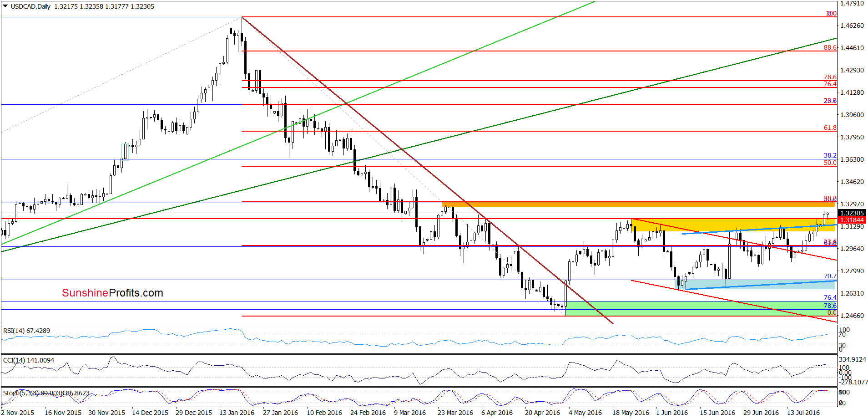This screenshot has height=419, width=868.
Task: Click the 1.41280 price axis label
Action: 852,92
